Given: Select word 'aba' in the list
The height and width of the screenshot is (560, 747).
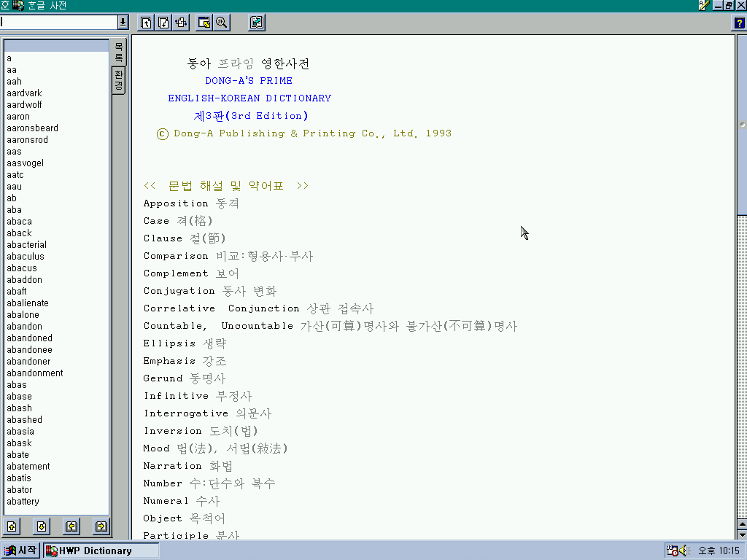Looking at the screenshot, I should [15, 210].
